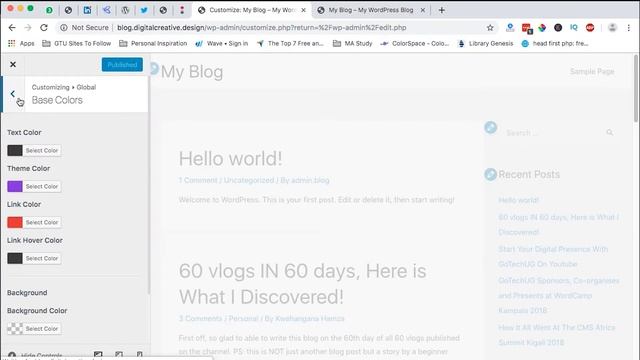Switch to the green pinned tab

49,10
